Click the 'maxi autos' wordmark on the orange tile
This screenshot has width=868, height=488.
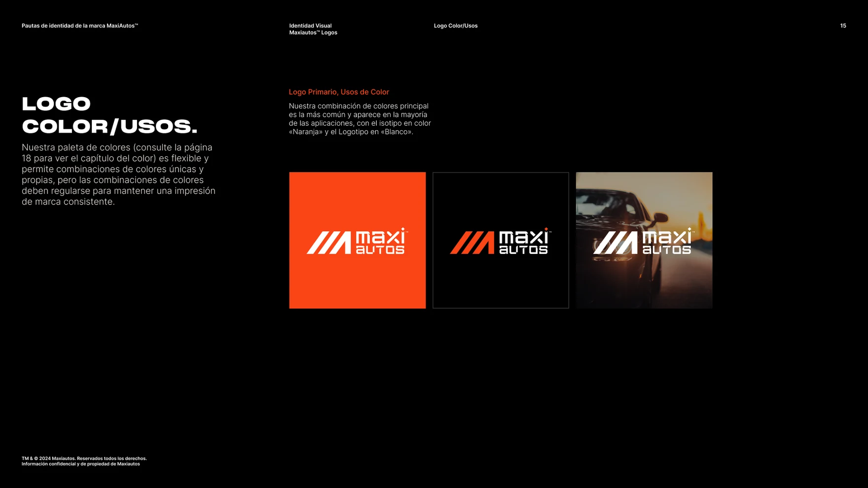[x=382, y=241]
